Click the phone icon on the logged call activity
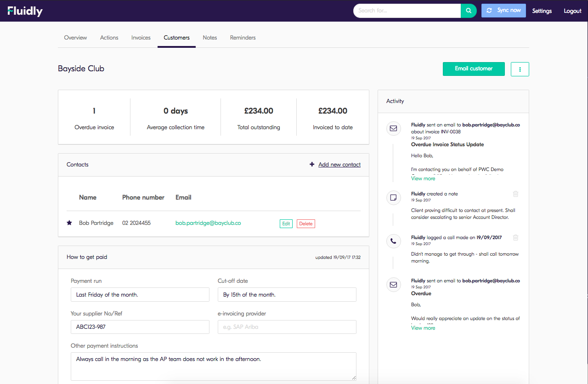This screenshot has height=384, width=588. click(394, 241)
